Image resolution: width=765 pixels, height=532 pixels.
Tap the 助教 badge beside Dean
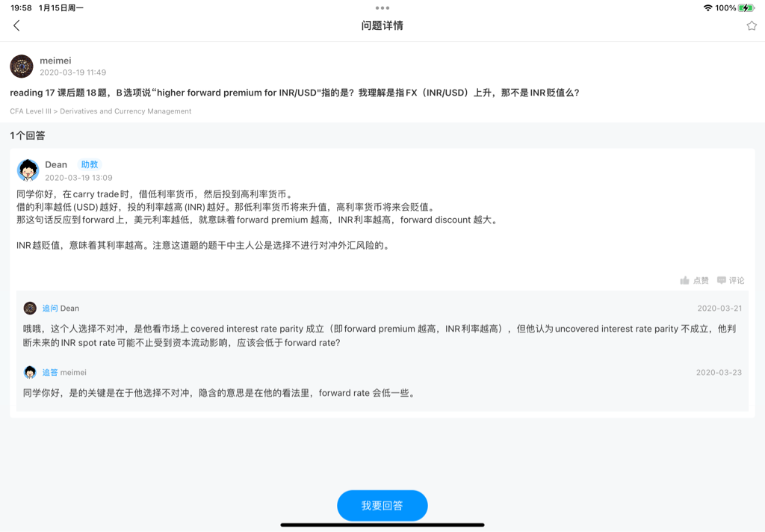click(89, 164)
